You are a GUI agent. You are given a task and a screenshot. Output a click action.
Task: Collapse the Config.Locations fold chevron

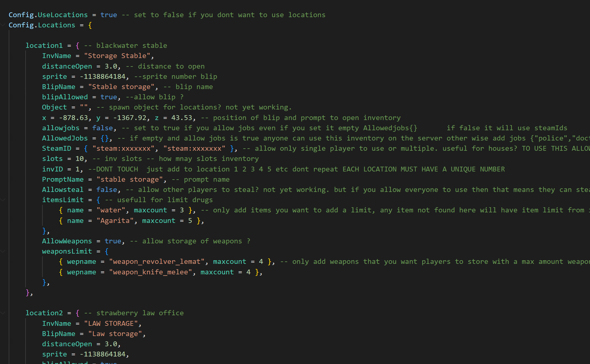3,25
